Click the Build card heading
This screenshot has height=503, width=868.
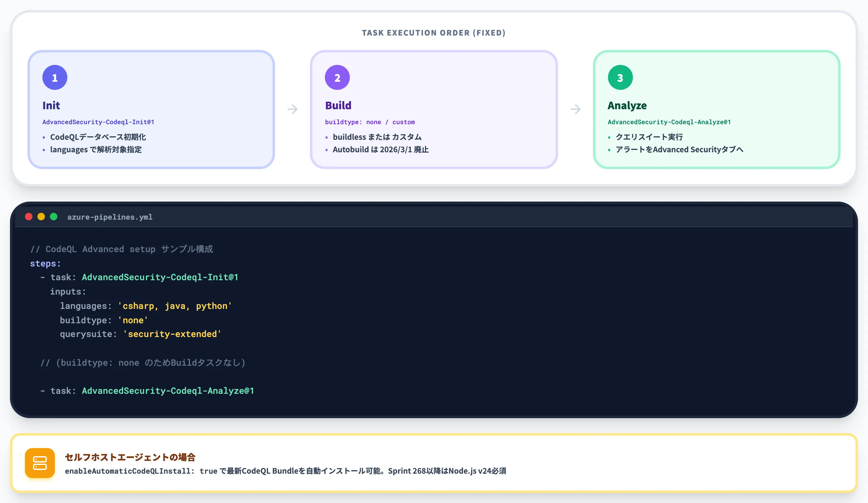[x=338, y=105]
